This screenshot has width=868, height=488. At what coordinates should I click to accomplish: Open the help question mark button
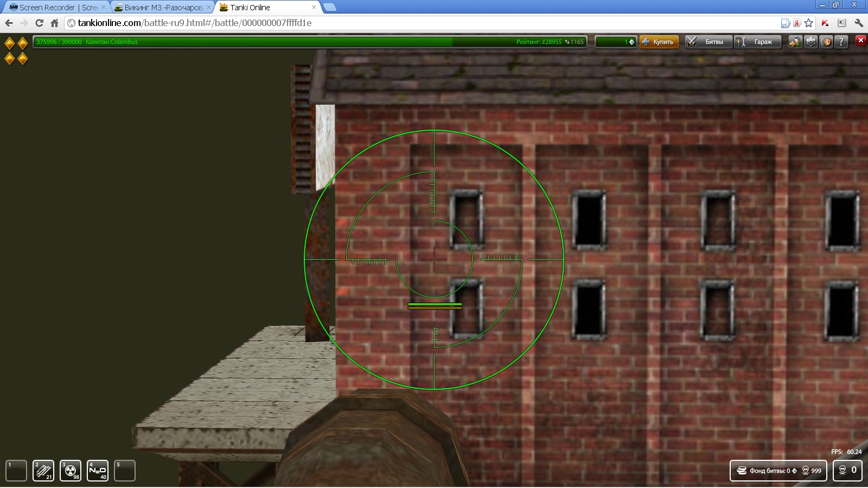coord(841,42)
